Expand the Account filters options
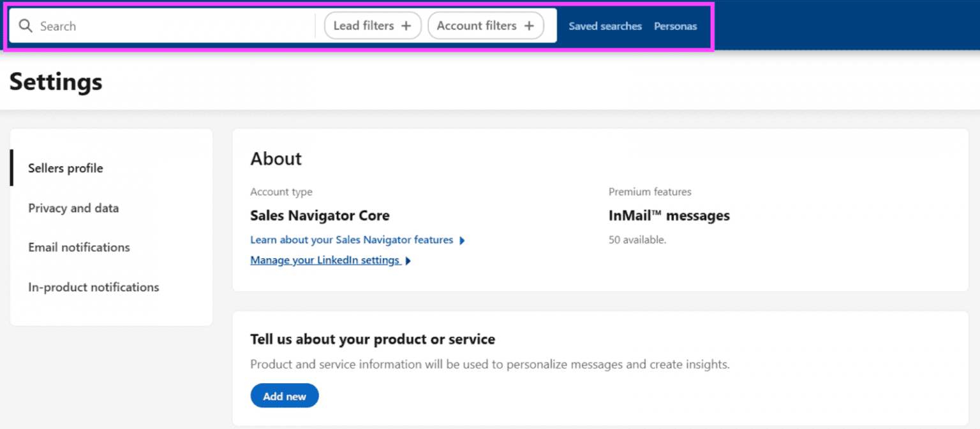This screenshot has height=429, width=980. tap(477, 26)
